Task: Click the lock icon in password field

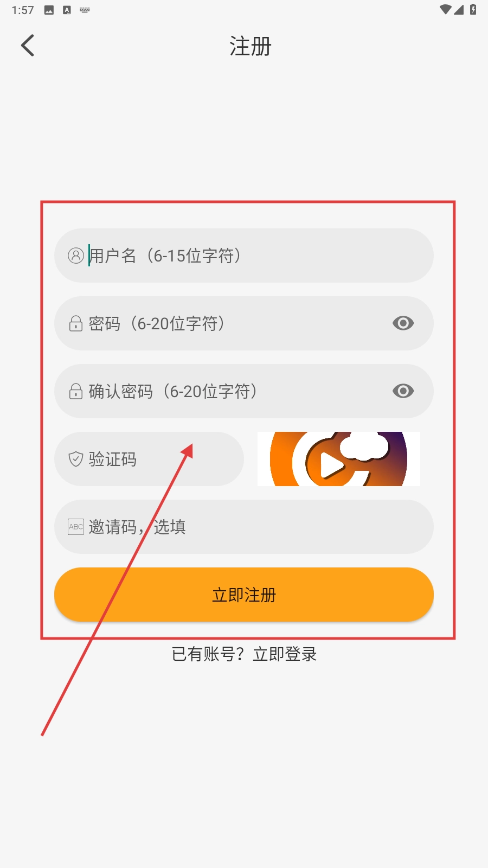Action: tap(76, 323)
